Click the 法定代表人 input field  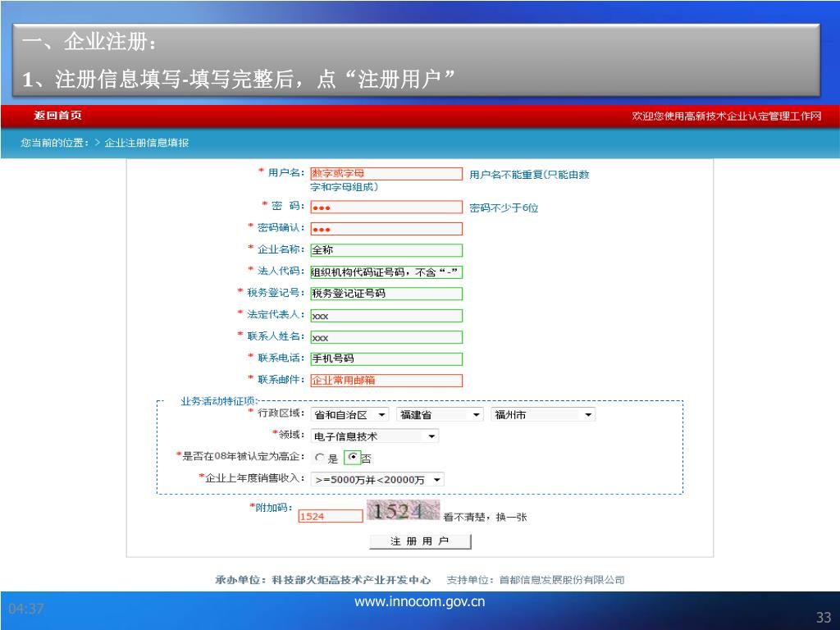coord(386,315)
